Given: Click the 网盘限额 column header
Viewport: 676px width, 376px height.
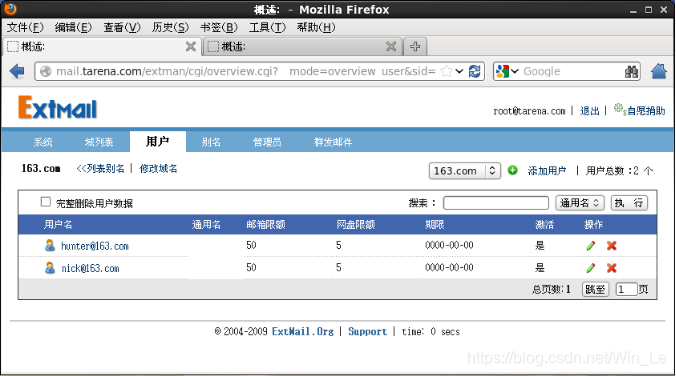Looking at the screenshot, I should [x=356, y=224].
